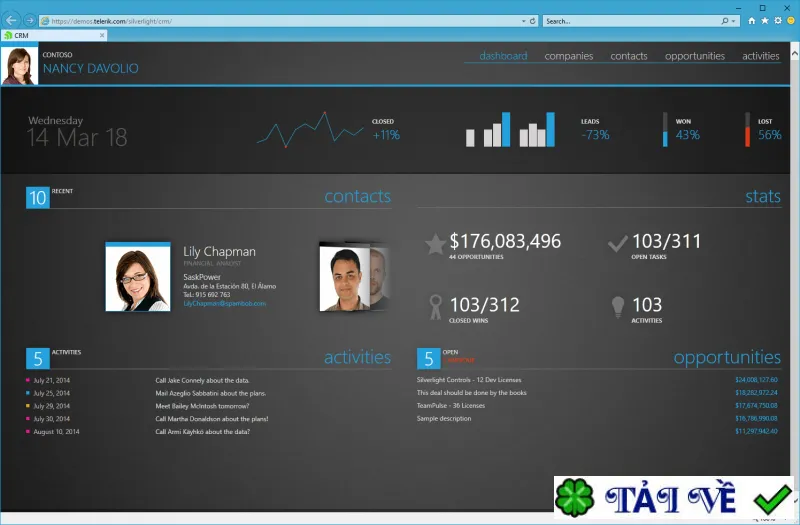Click the star icon beside opportunities total
The image size is (800, 525).
point(435,244)
